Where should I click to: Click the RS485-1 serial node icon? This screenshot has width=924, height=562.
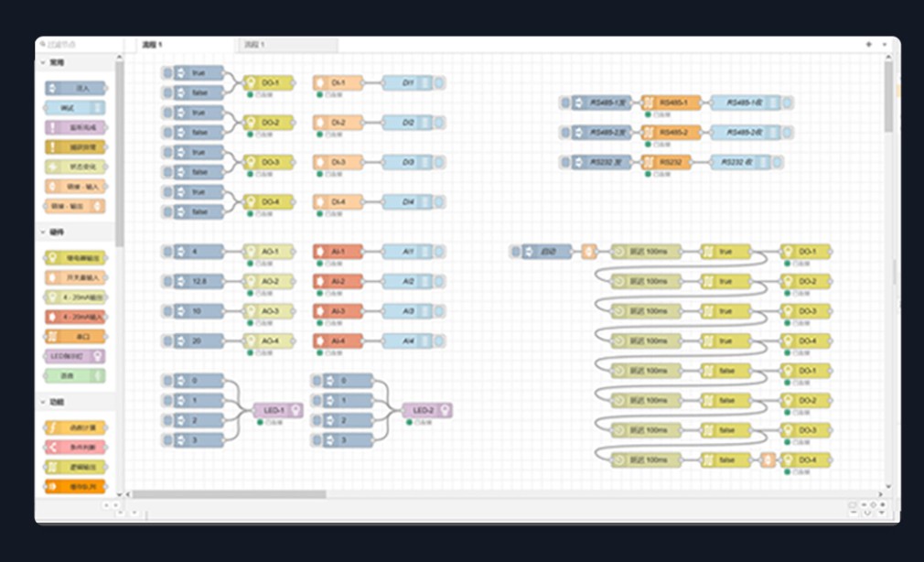(649, 103)
